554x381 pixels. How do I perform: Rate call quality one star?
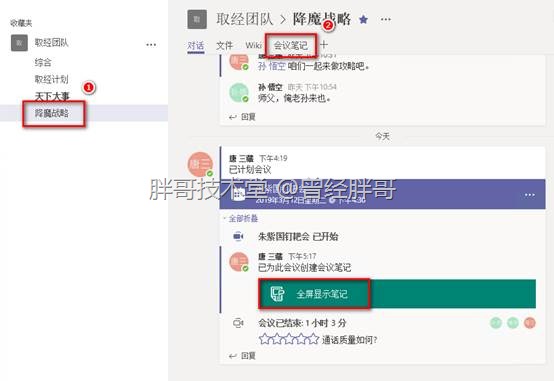(x=264, y=340)
